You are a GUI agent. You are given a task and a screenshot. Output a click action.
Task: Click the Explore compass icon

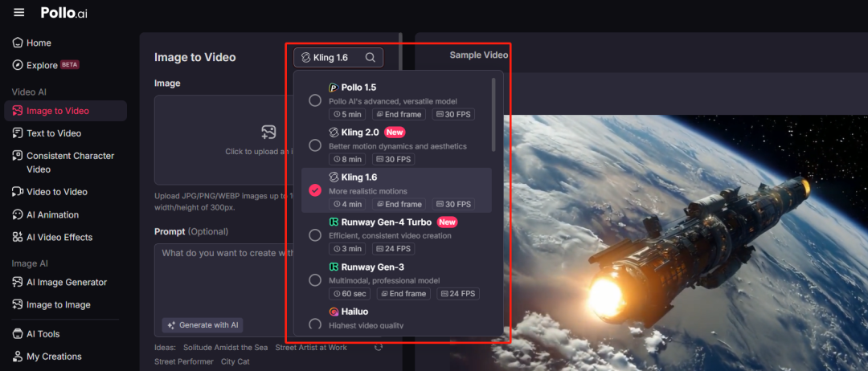coord(18,65)
